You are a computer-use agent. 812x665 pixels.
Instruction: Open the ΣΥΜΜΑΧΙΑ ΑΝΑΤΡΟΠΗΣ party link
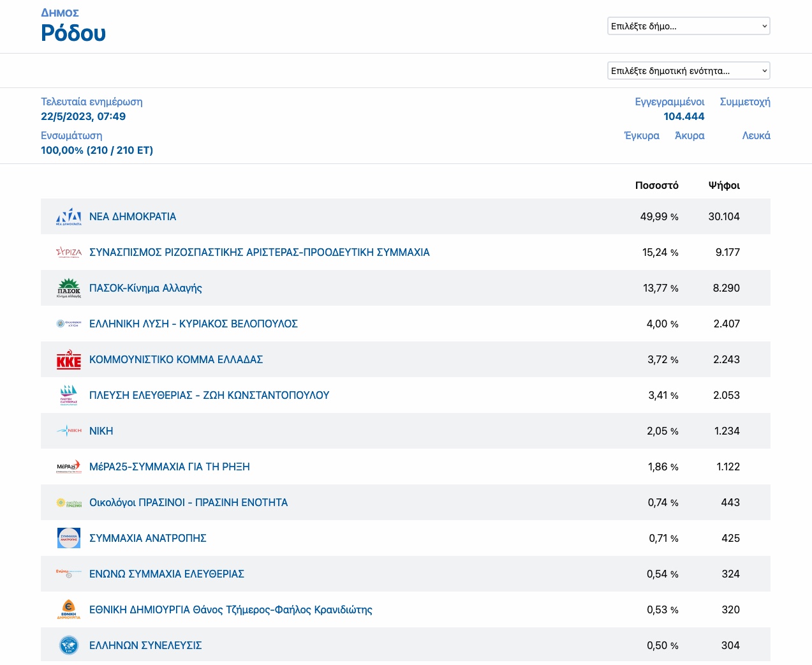coord(148,538)
